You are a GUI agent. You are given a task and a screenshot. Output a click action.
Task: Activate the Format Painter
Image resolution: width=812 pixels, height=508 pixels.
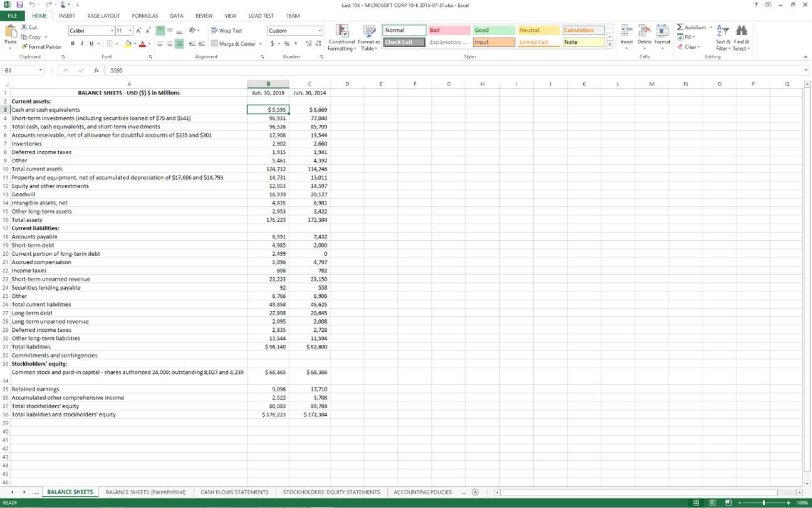coord(41,46)
